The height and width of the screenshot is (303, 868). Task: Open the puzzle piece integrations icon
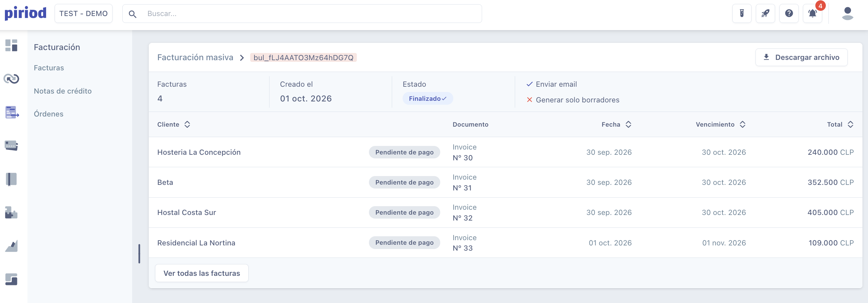11,212
